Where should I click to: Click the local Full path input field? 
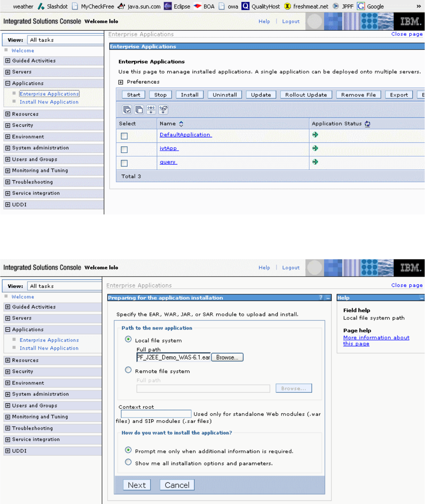point(173,357)
